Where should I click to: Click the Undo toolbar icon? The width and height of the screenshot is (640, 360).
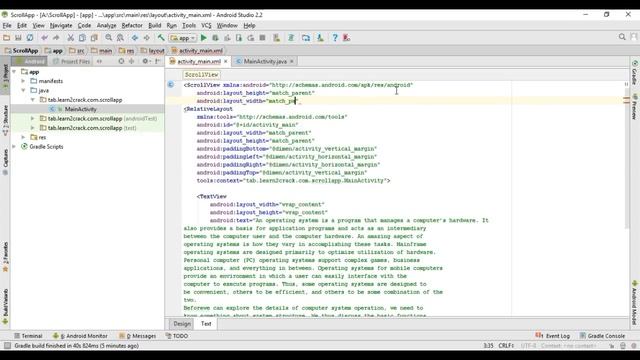click(x=44, y=38)
